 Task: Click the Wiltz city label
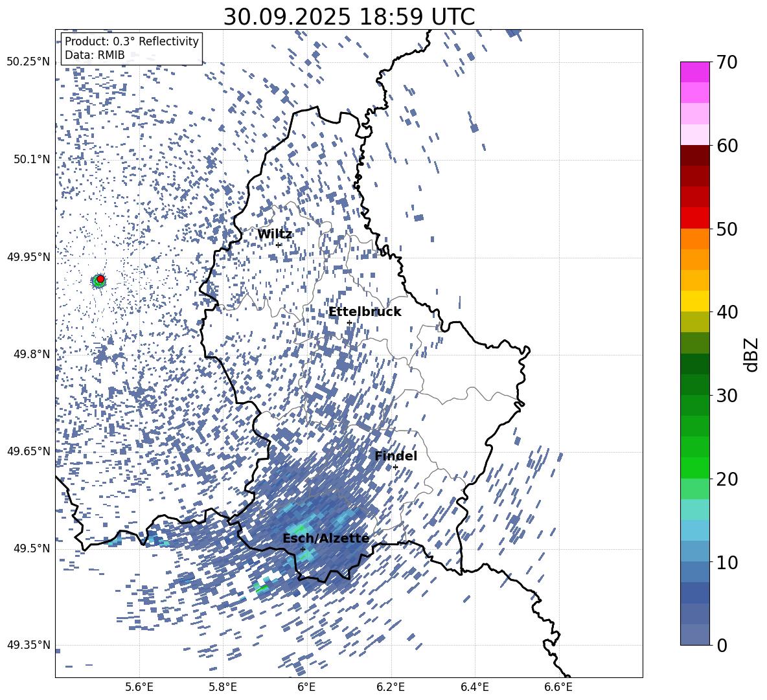(275, 234)
